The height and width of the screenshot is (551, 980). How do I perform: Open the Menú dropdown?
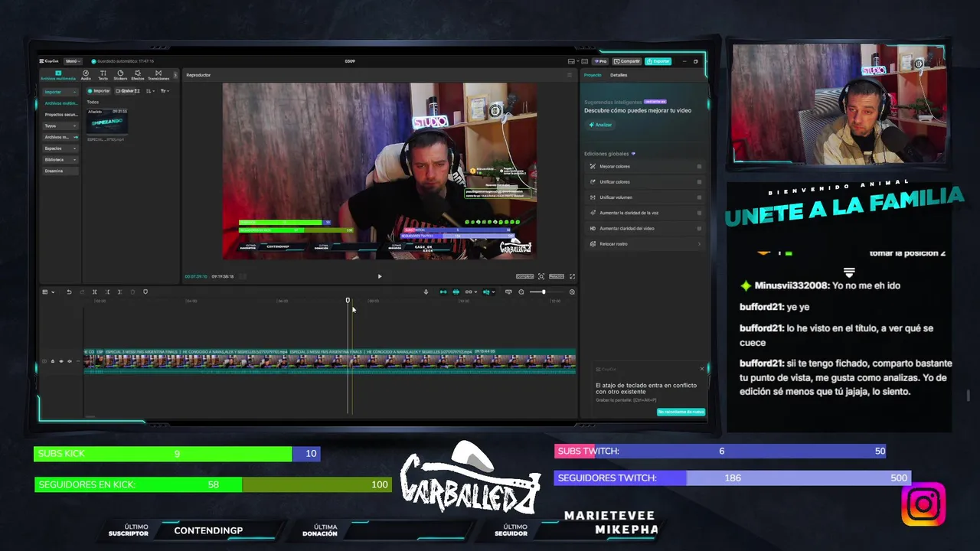(72, 61)
